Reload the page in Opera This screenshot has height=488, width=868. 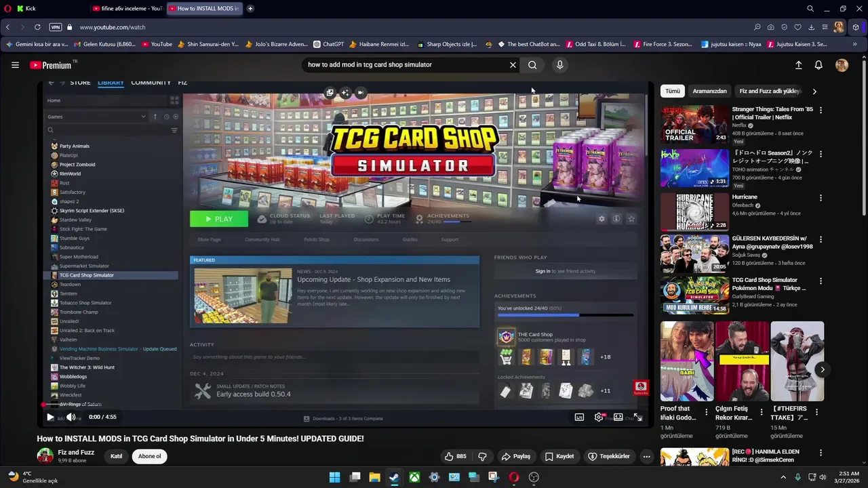pyautogui.click(x=37, y=27)
